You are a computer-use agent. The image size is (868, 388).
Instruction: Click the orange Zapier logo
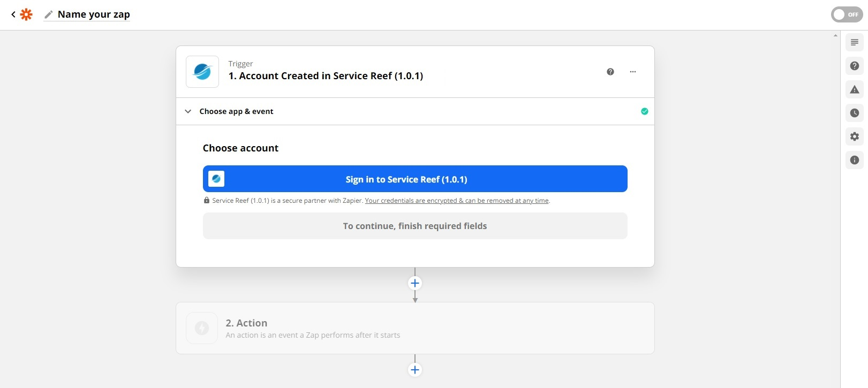pos(26,14)
